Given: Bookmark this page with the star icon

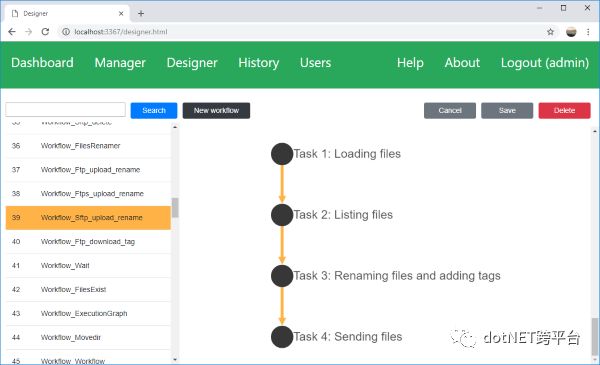Looking at the screenshot, I should pos(550,32).
